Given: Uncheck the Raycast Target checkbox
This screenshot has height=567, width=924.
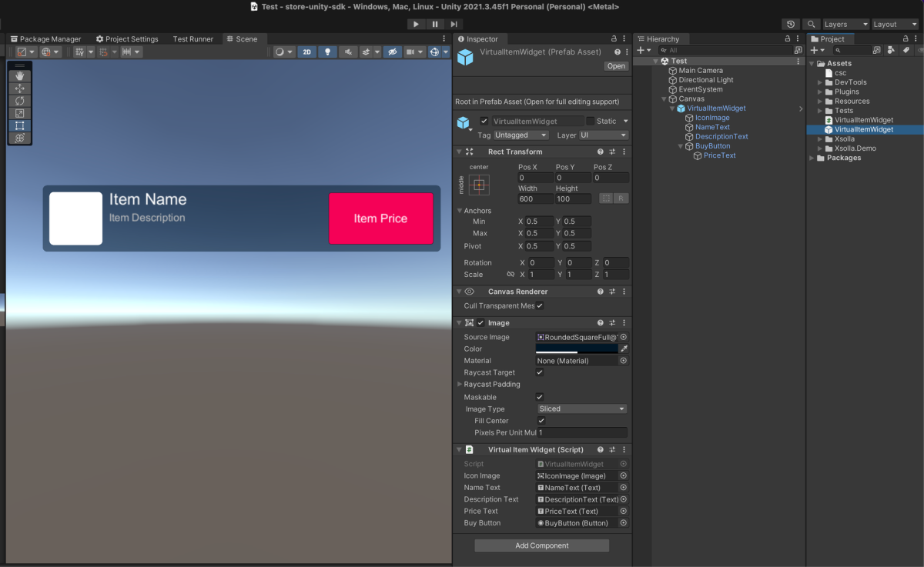Looking at the screenshot, I should click(540, 372).
